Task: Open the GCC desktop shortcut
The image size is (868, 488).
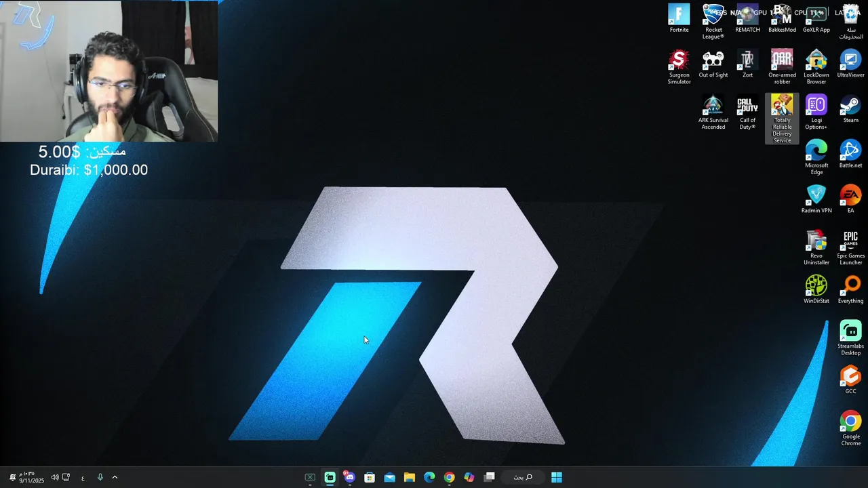Action: tap(850, 380)
